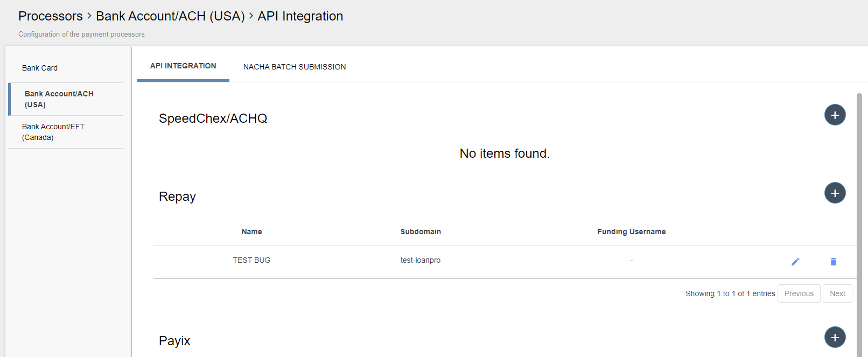Sort by Funding Username column header
Image resolution: width=868 pixels, height=357 pixels.
(x=631, y=232)
